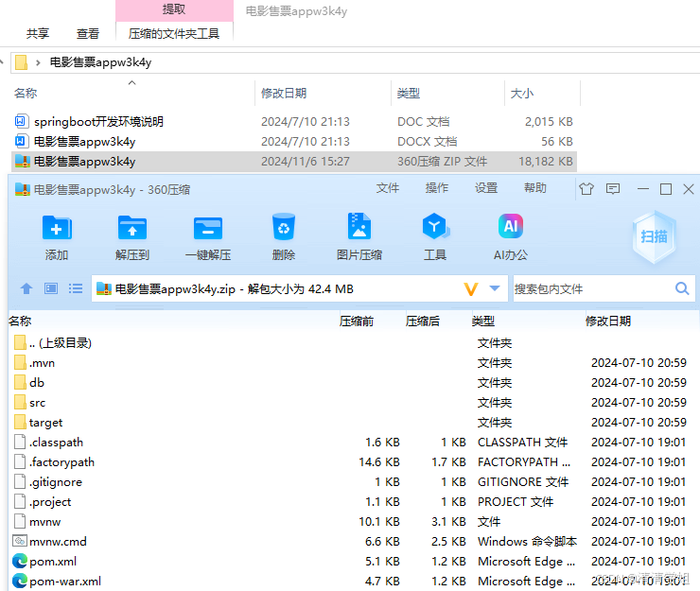Open the feedback message icon
Screen dimensions: 700x591
(x=613, y=189)
